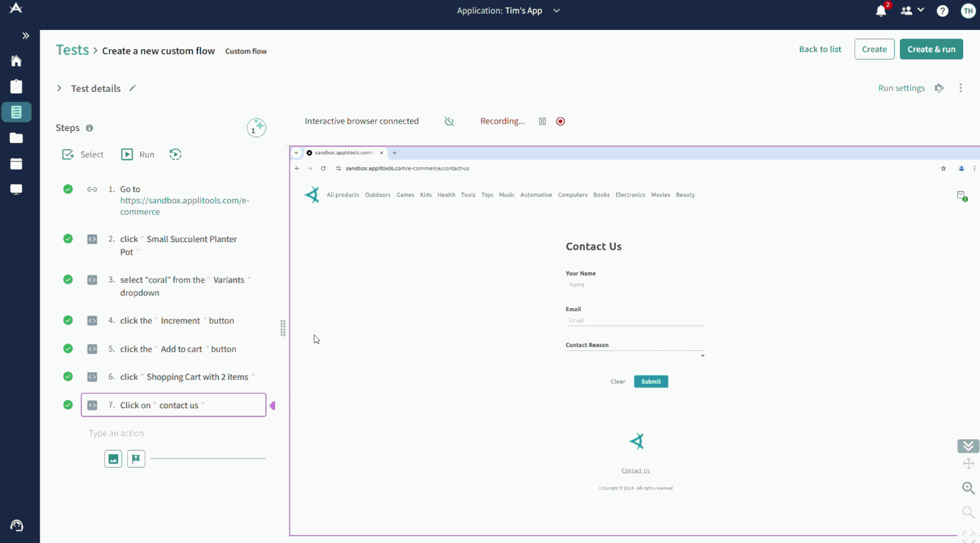Toggle the Select steps checkbox
Screen dimensions: 980x543
click(68, 154)
